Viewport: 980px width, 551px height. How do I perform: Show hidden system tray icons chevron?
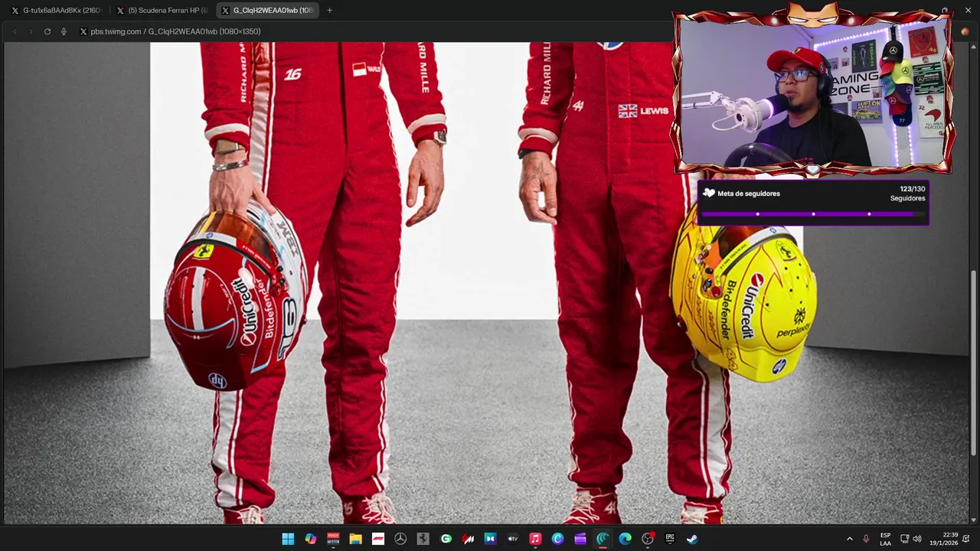[849, 539]
